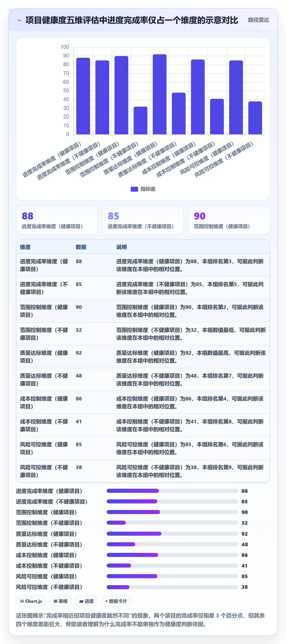This screenshot has width=286, height=644.
Task: Click the 数据卡片 chip
Action: (x=116, y=601)
